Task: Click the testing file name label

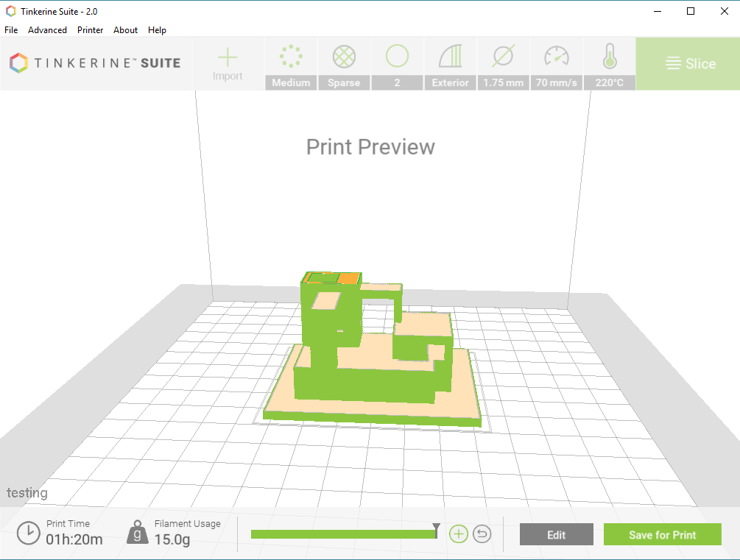Action: pyautogui.click(x=27, y=493)
